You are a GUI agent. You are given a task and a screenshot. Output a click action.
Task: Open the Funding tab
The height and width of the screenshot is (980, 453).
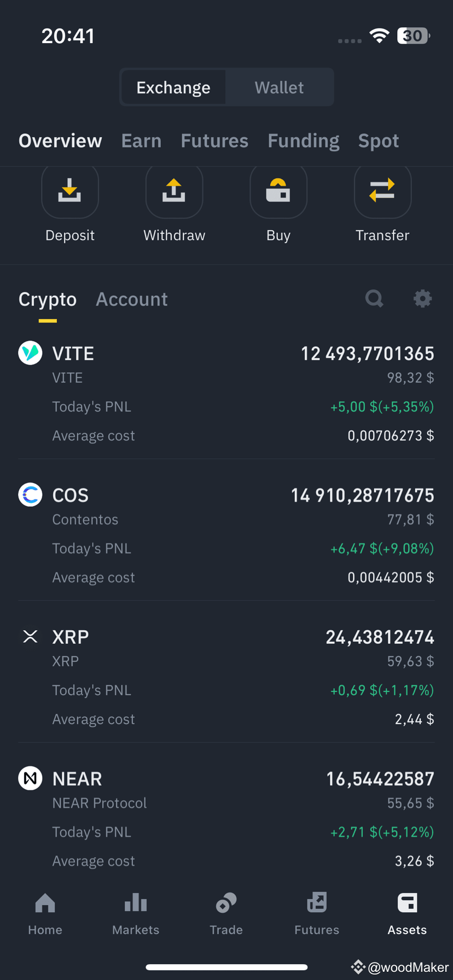point(304,141)
